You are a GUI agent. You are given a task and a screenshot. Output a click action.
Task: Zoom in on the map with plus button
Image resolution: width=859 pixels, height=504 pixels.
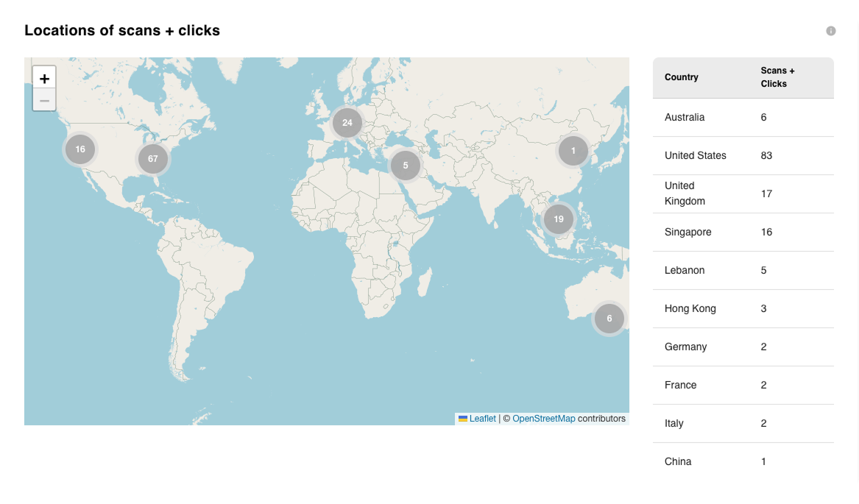[x=44, y=78]
